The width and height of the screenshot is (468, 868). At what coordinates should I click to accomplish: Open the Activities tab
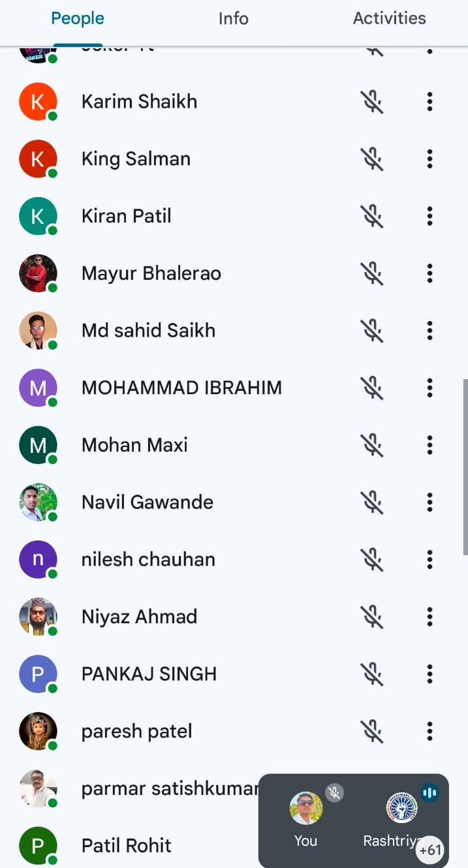(x=389, y=19)
